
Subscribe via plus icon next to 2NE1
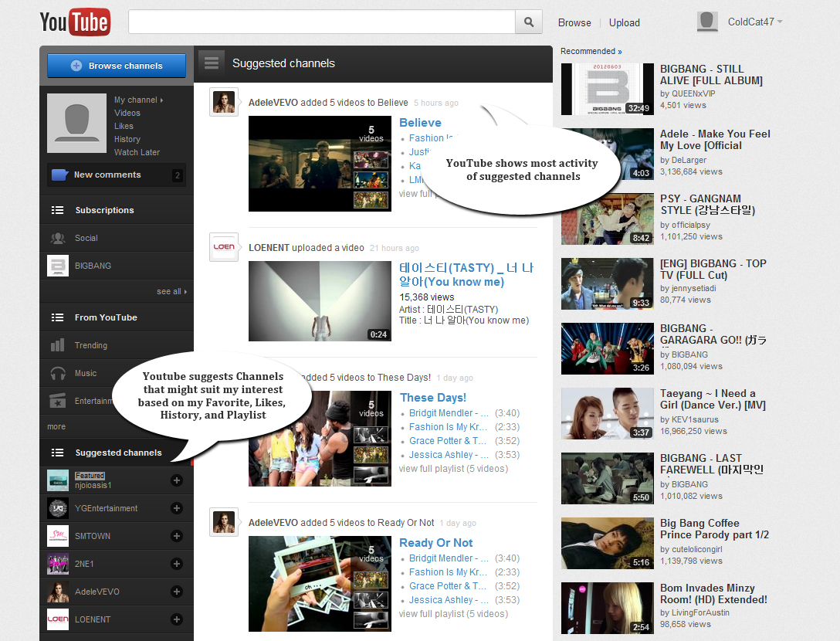177,564
